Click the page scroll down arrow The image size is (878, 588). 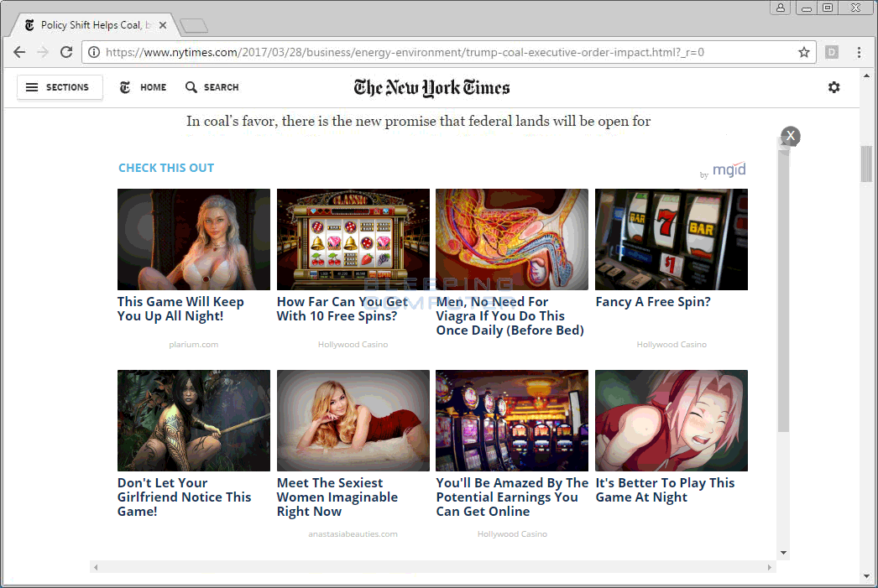click(867, 576)
